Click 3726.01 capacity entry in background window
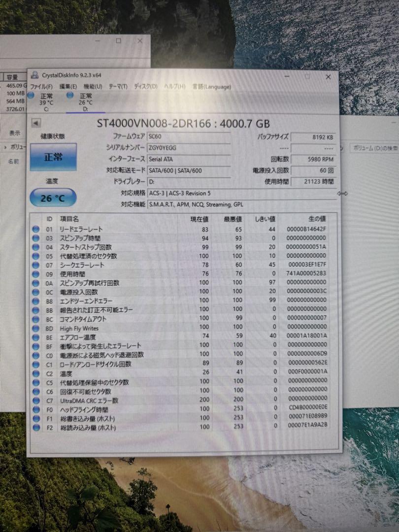 (16, 109)
